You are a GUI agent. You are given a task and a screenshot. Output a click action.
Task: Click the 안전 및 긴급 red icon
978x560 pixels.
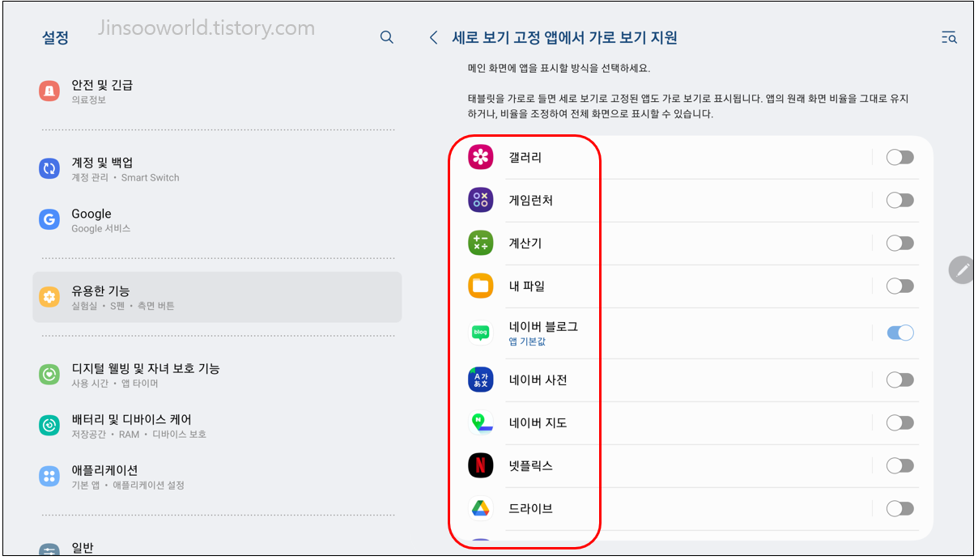point(49,91)
